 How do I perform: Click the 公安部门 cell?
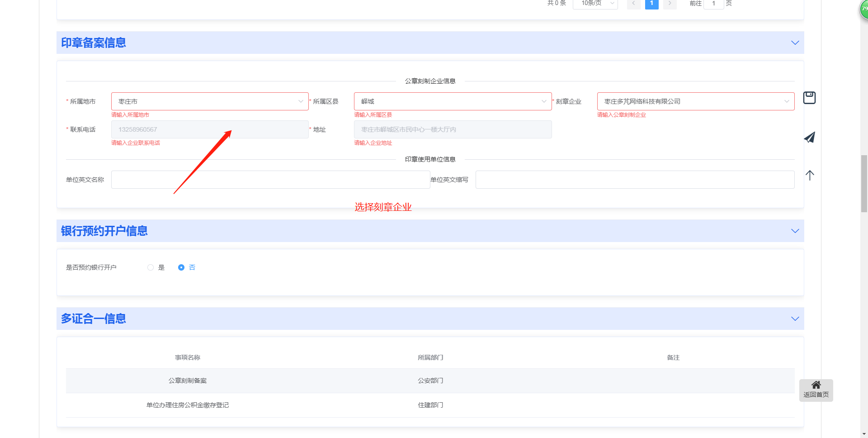430,381
